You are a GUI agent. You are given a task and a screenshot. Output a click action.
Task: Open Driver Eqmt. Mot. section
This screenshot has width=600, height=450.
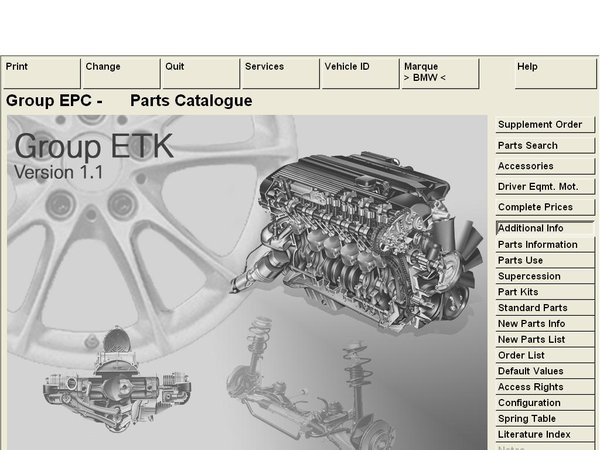click(x=545, y=187)
